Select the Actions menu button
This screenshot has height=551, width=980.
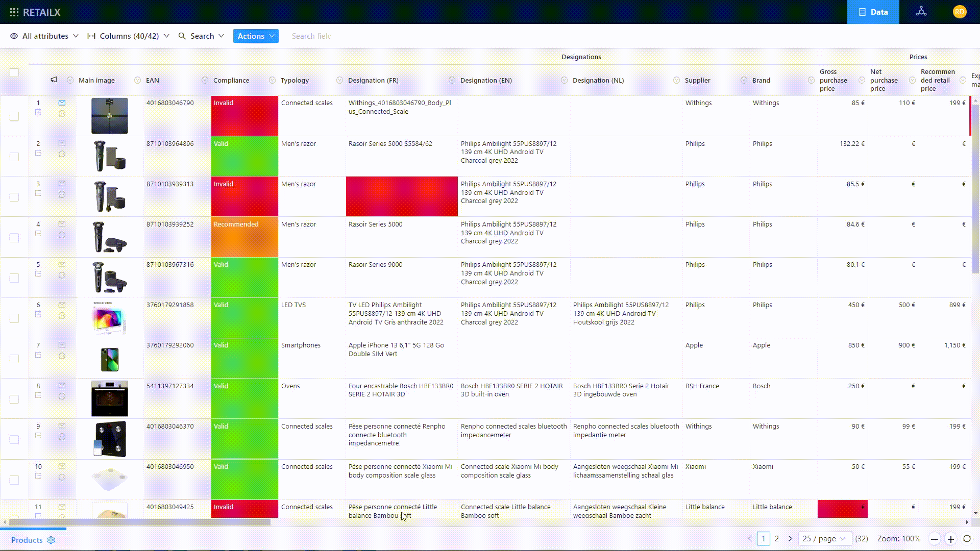[255, 36]
